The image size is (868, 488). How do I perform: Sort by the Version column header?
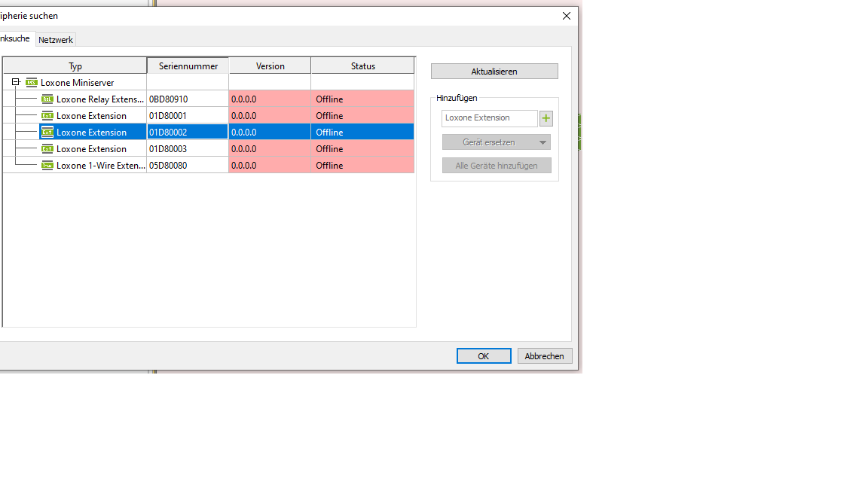[270, 66]
